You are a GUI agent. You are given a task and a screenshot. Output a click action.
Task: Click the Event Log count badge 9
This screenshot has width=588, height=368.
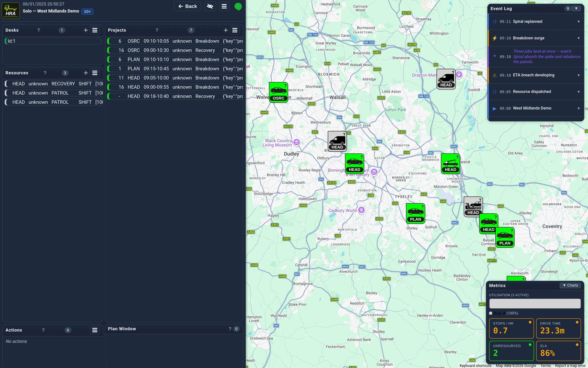(x=568, y=8)
